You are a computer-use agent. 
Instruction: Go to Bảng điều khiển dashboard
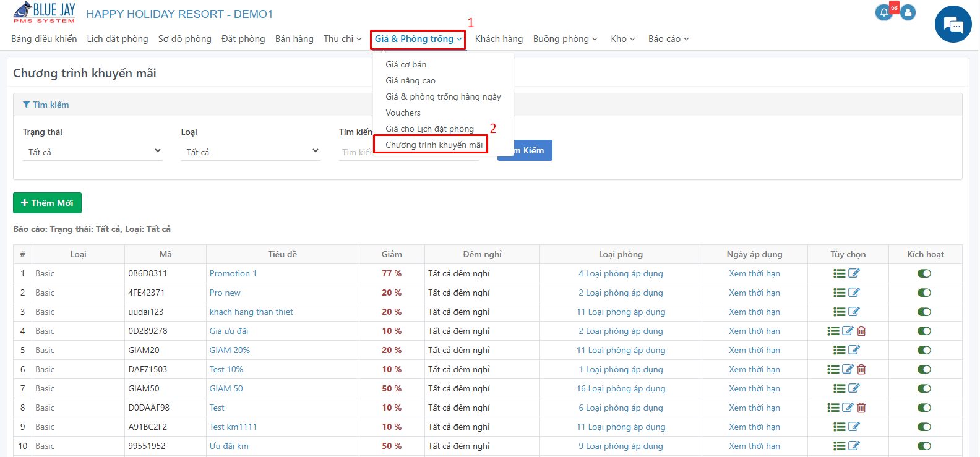point(44,39)
